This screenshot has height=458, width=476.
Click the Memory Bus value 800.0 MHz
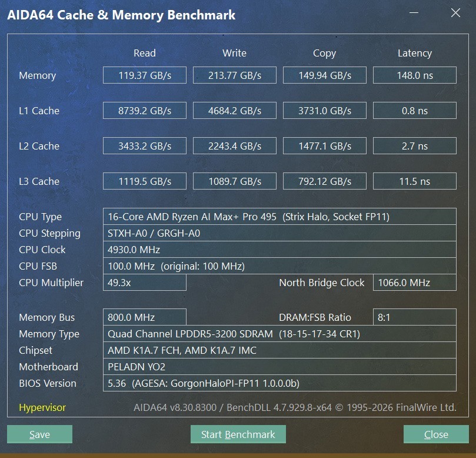145,317
